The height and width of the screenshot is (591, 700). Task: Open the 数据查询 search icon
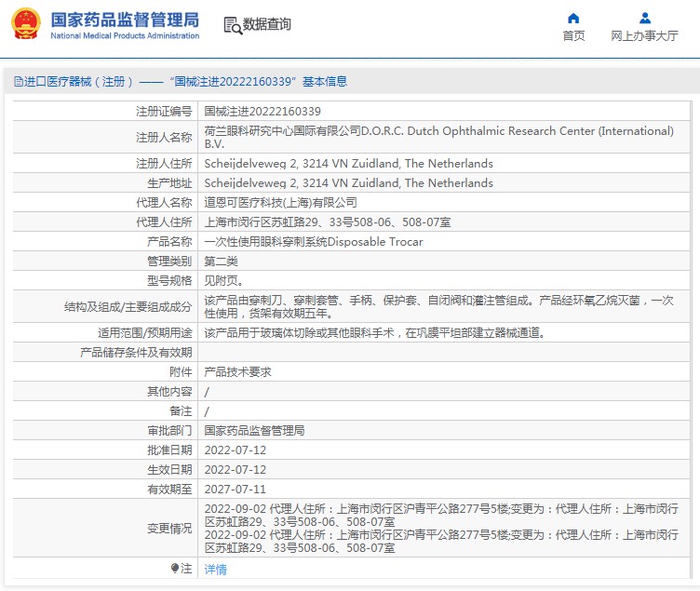point(233,25)
